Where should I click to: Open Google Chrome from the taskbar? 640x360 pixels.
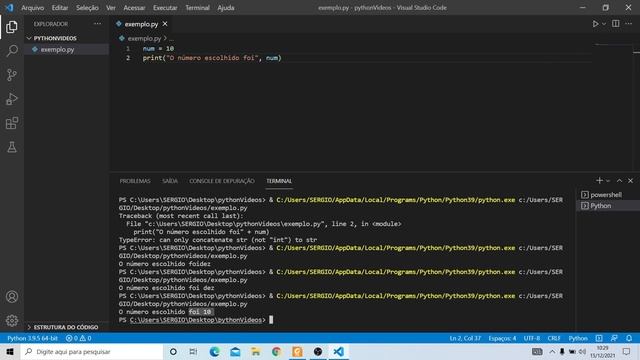point(276,351)
